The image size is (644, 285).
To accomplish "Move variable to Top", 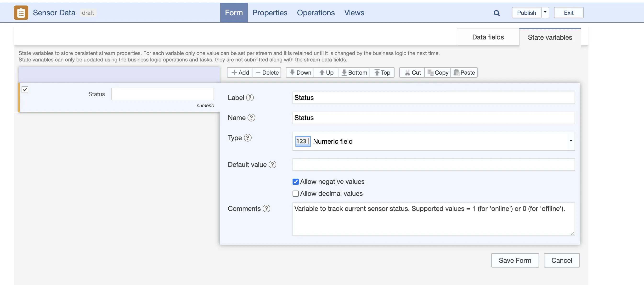I will pyautogui.click(x=382, y=73).
